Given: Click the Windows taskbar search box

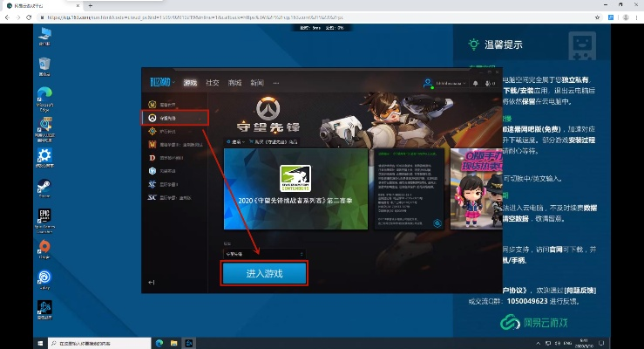Looking at the screenshot, I should 87,342.
